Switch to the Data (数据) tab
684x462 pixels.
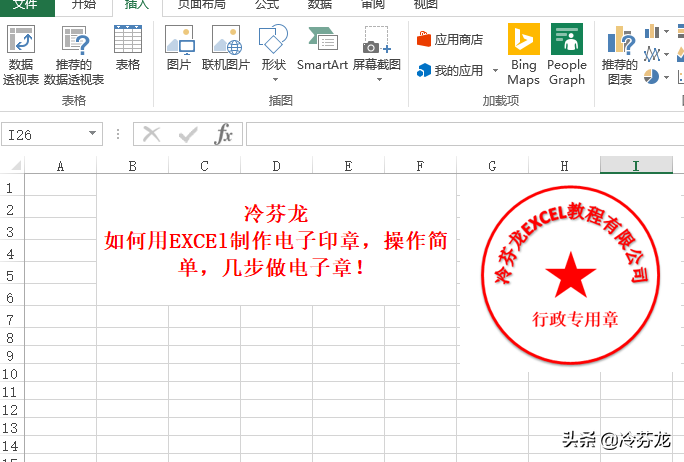click(x=320, y=5)
